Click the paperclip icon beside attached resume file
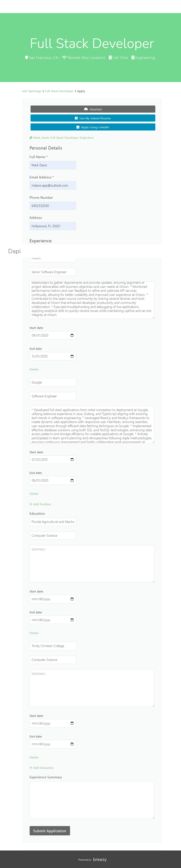 31,138
